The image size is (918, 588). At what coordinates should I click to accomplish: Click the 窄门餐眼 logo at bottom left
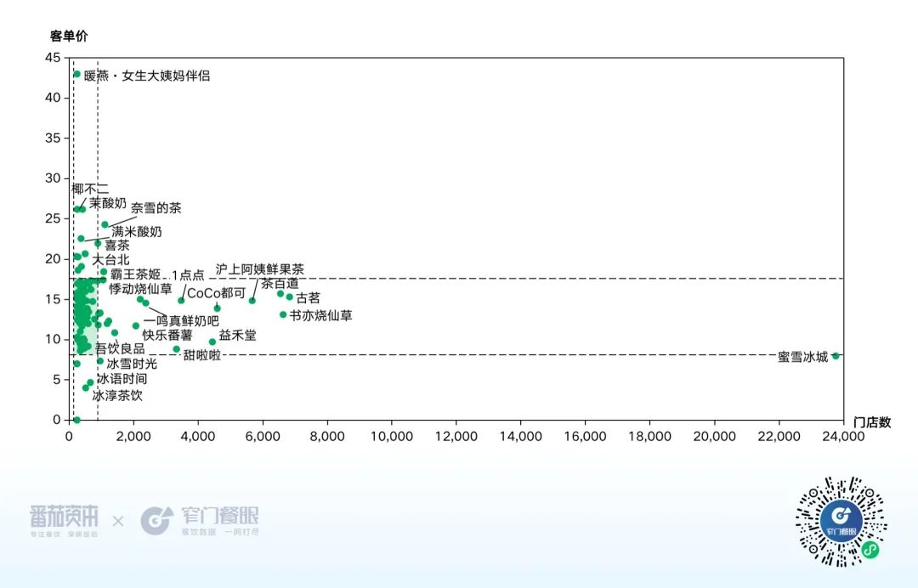tap(201, 520)
